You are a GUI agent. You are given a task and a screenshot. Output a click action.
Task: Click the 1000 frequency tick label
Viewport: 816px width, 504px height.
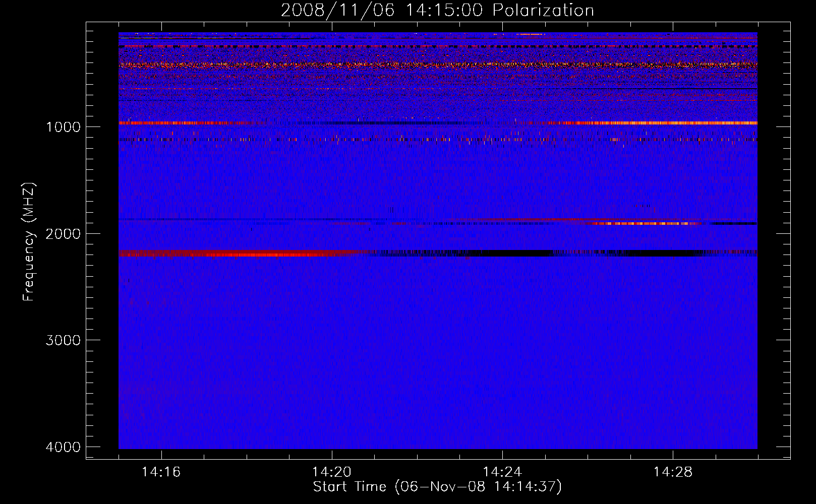pos(63,127)
